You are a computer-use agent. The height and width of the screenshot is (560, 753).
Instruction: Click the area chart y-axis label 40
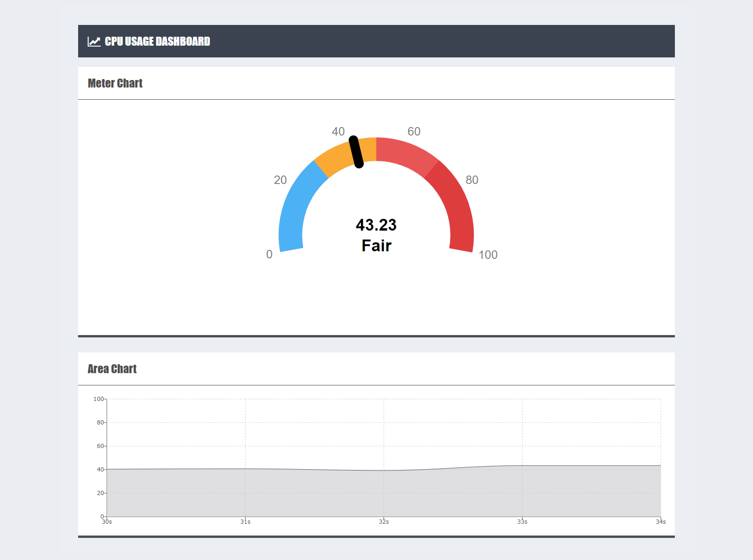pos(100,470)
